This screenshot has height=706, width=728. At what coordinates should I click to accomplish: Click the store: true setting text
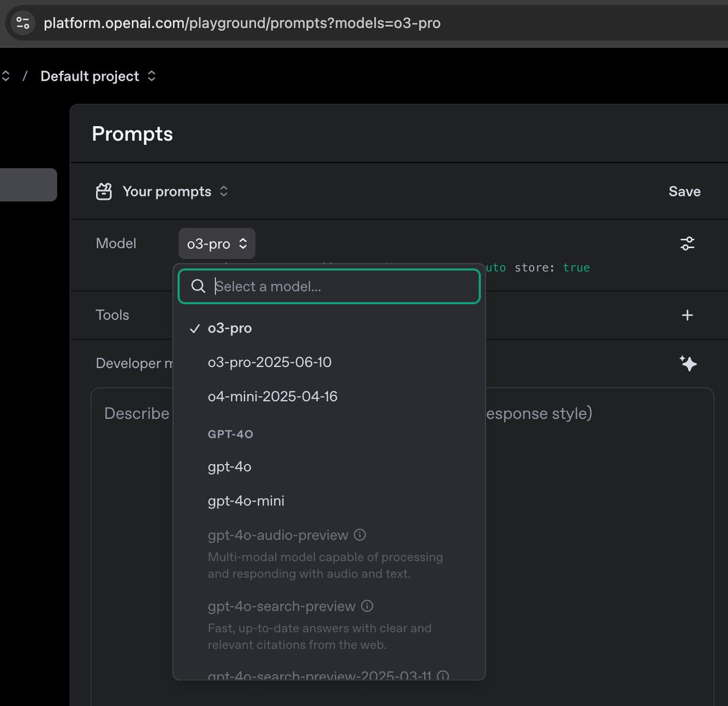click(552, 267)
